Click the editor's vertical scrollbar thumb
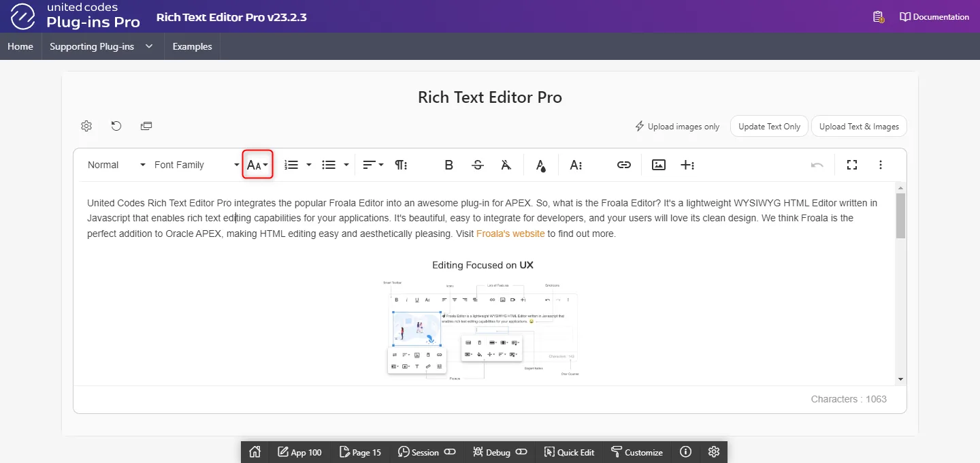The image size is (980, 463). (x=900, y=215)
